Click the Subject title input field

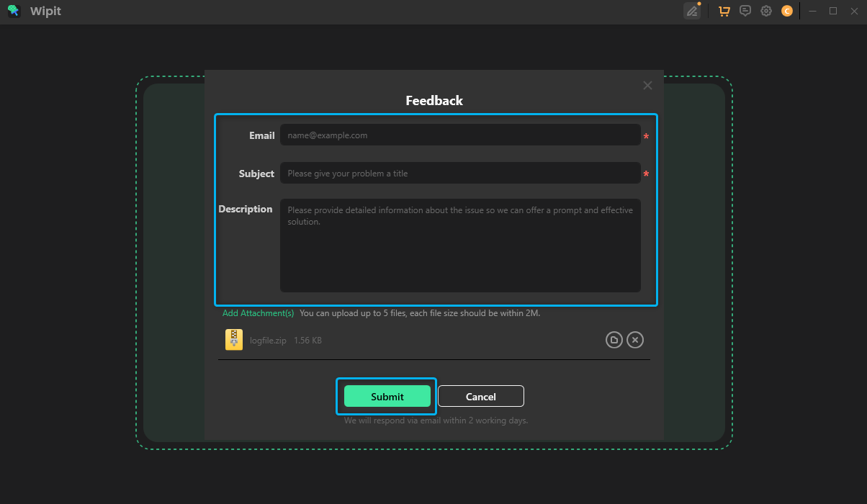(x=460, y=173)
